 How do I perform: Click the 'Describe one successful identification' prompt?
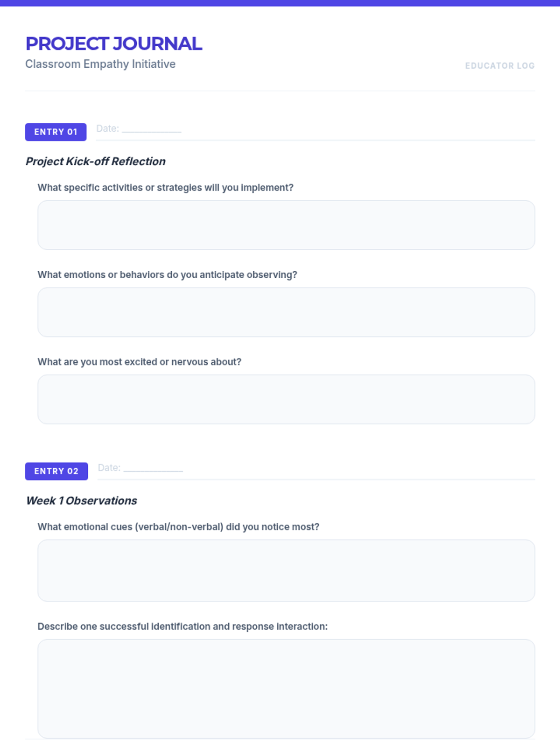coord(183,627)
